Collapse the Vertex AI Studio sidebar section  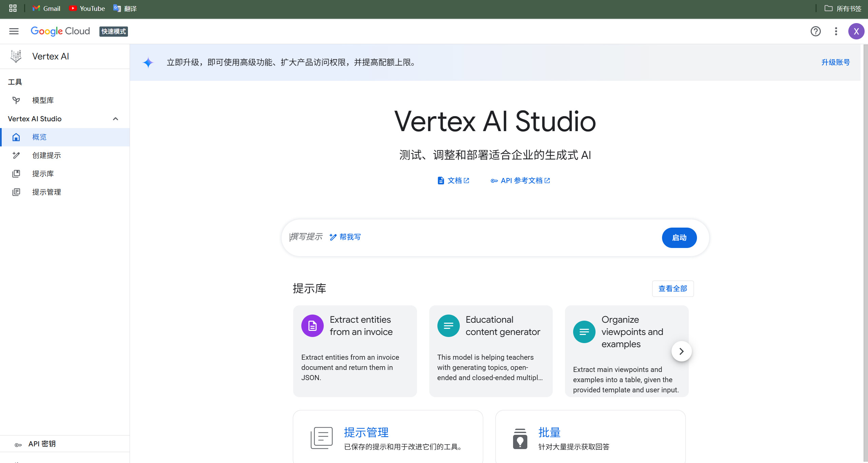(x=115, y=119)
